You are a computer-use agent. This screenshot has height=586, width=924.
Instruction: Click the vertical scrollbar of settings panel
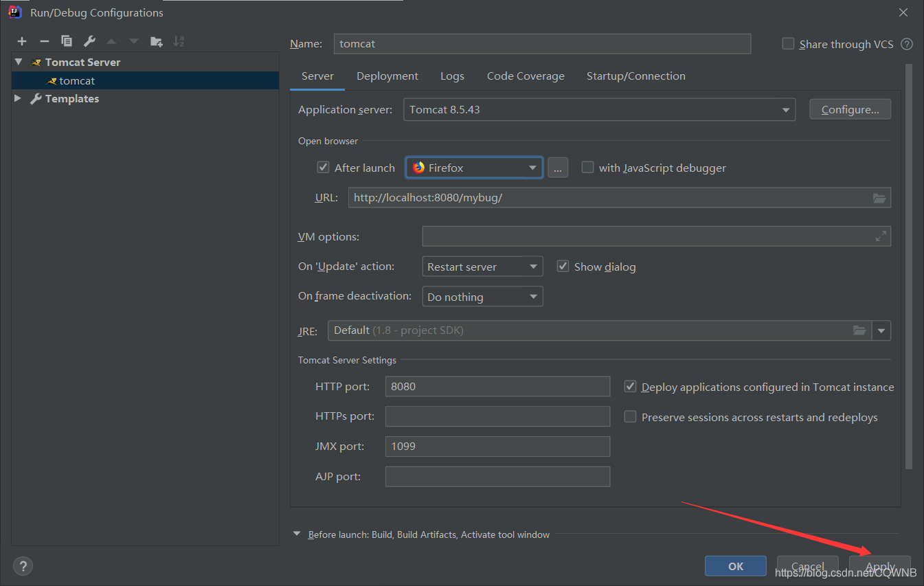(x=909, y=267)
